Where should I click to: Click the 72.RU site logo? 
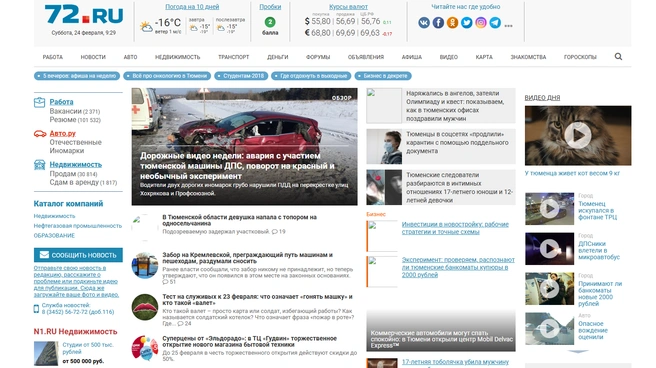84,14
